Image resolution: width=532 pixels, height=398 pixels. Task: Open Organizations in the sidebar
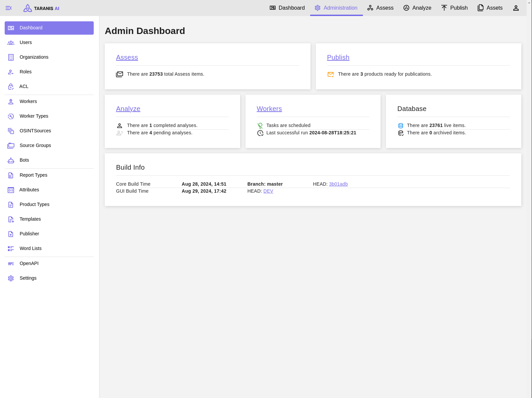click(x=49, y=57)
